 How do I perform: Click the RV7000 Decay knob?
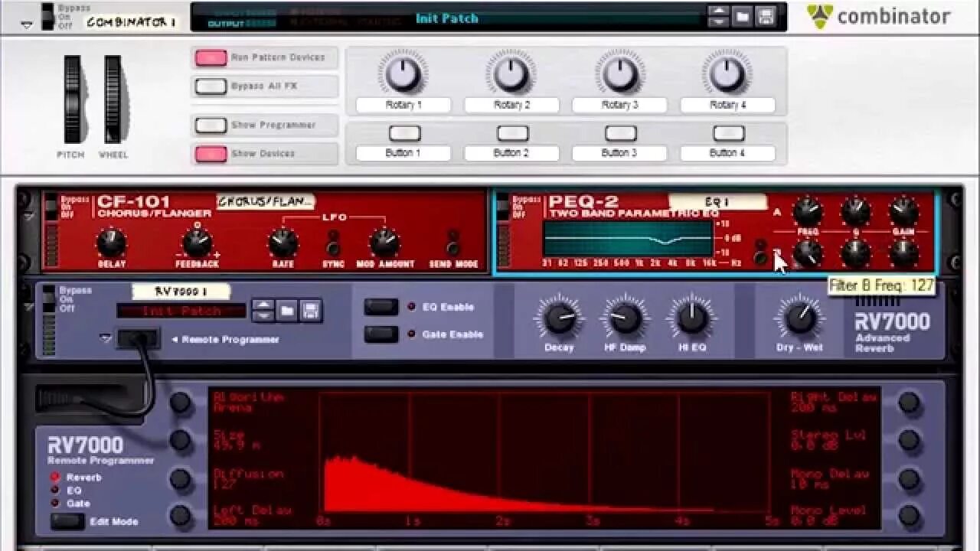click(560, 318)
